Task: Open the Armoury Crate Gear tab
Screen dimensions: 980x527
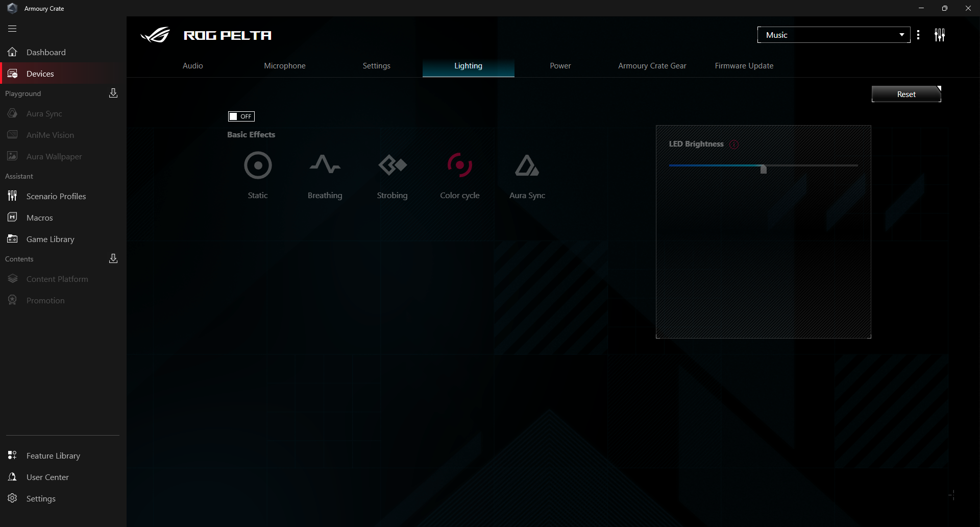Action: click(652, 66)
